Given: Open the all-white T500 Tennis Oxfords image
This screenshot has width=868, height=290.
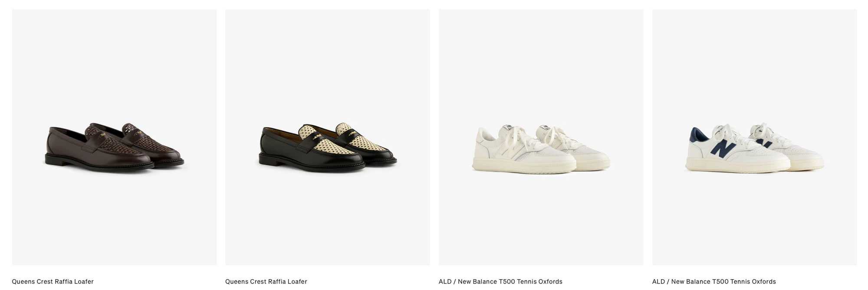Looking at the screenshot, I should (541, 137).
